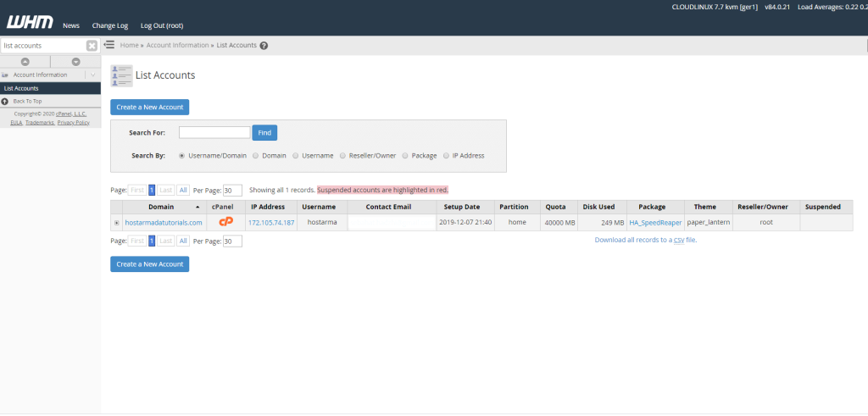Image resolution: width=868 pixels, height=416 pixels.
Task: Collapse all sidebar sections with up arrow
Action: [25, 62]
